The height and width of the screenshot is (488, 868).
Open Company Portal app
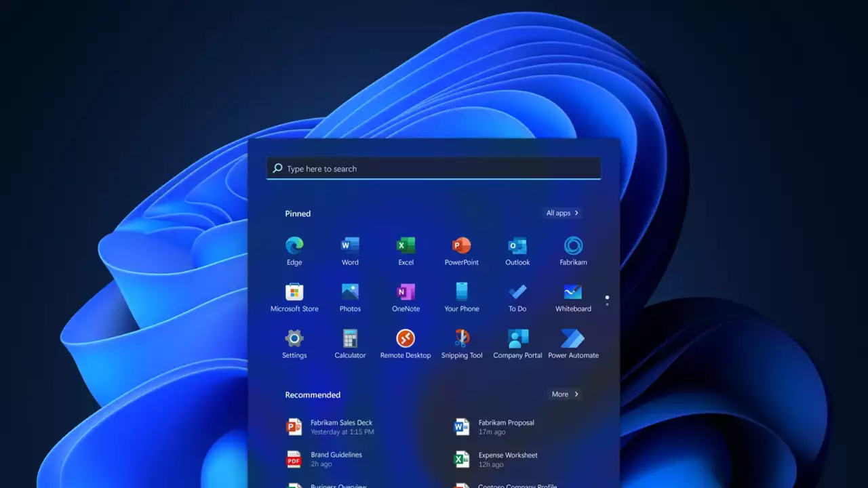tap(517, 344)
